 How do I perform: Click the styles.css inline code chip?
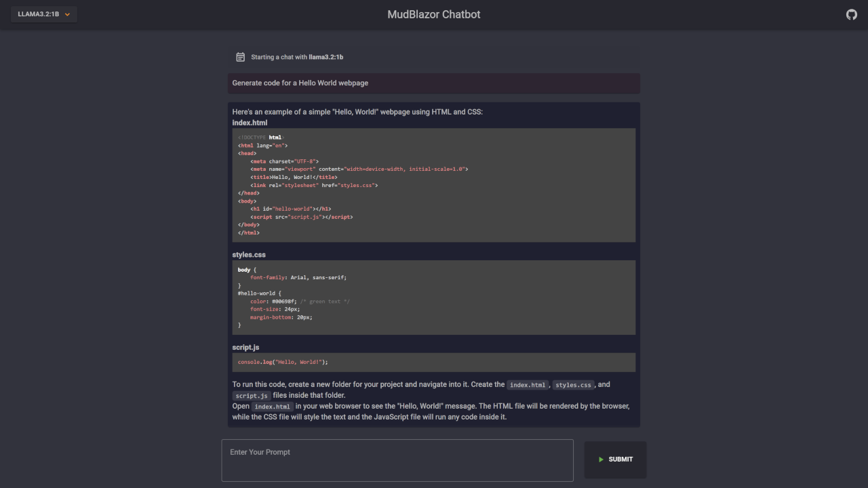tap(573, 384)
